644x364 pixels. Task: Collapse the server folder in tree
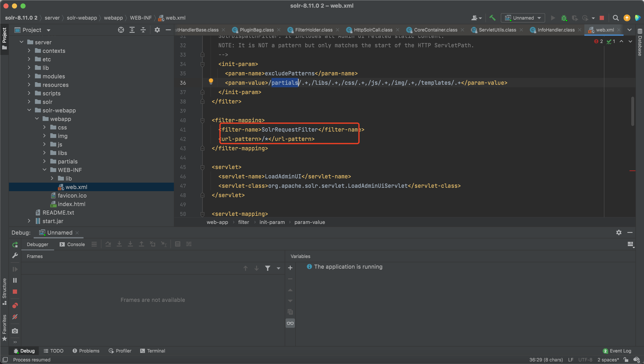click(x=22, y=42)
